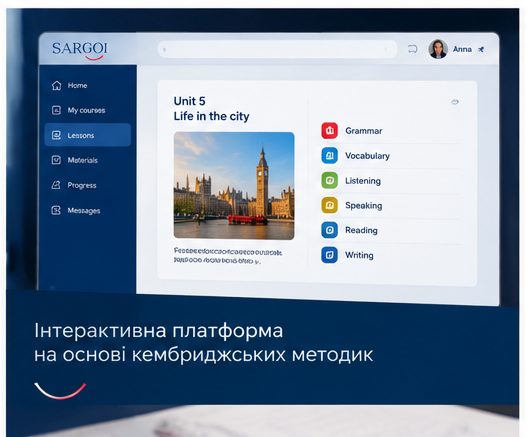
Task: Click the на основі кембриджських методик line
Action: coord(204,355)
